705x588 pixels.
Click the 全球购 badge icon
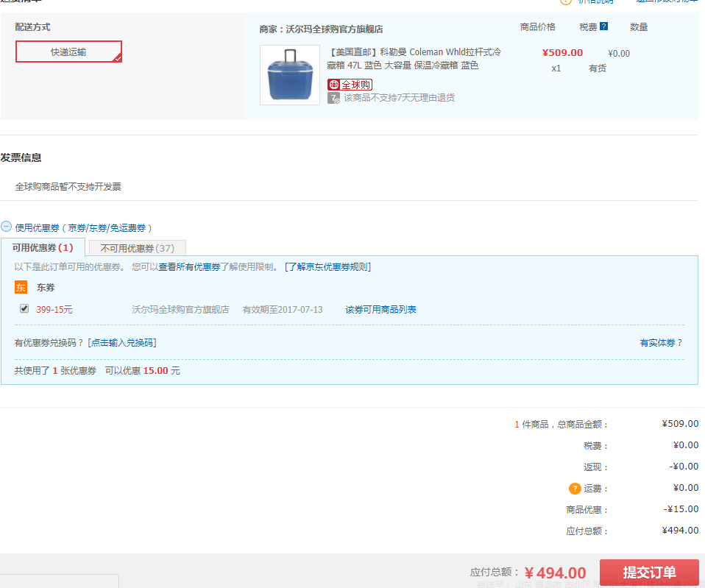point(350,85)
